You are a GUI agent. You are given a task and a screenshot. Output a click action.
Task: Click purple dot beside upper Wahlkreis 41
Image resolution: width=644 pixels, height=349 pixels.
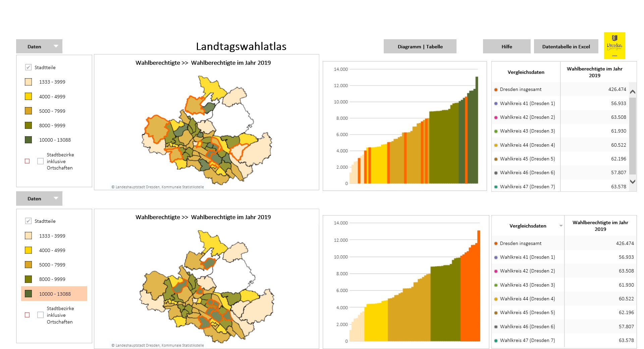point(496,103)
